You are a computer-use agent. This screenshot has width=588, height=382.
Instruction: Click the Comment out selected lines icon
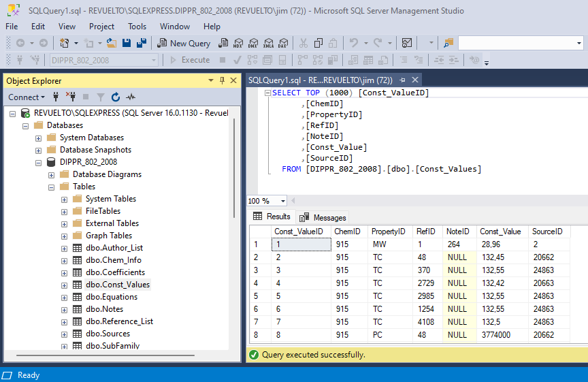(404, 60)
